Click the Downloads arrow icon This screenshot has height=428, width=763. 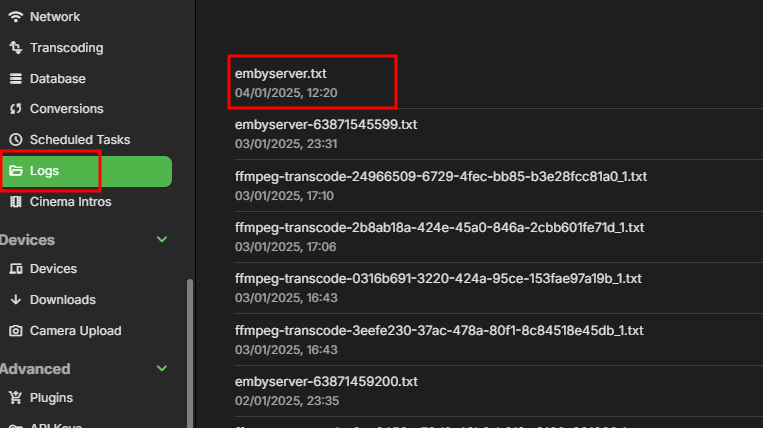pyautogui.click(x=16, y=300)
